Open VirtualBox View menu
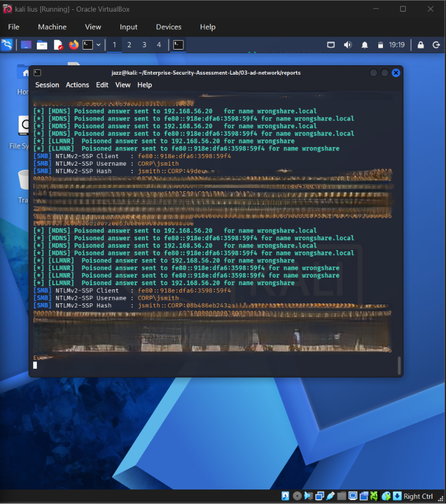 tap(93, 27)
